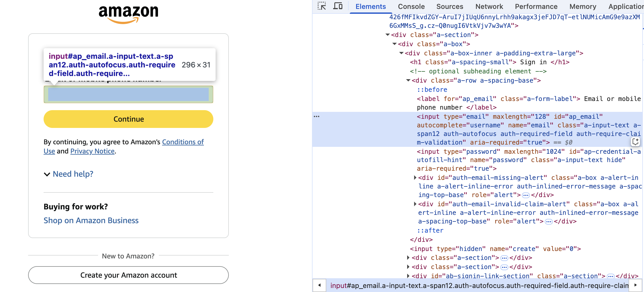The height and width of the screenshot is (292, 644).
Task: Select the hidden input name create row
Action: tap(495, 249)
